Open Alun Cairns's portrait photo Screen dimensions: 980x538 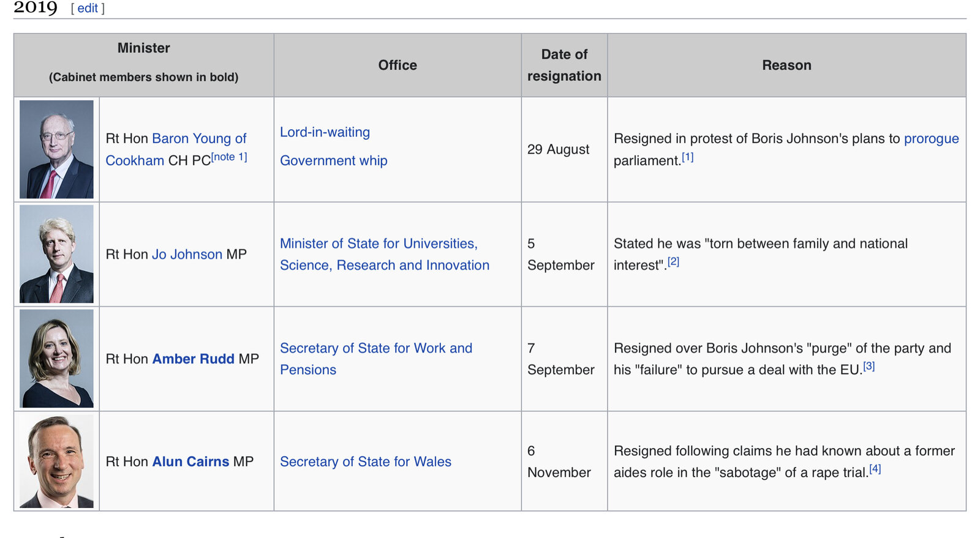(x=56, y=461)
